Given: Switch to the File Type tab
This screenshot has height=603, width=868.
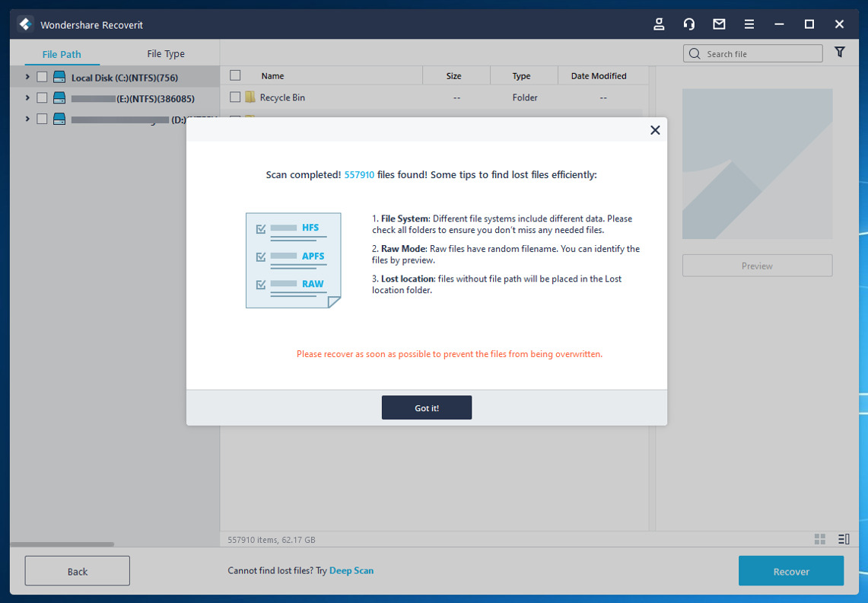Looking at the screenshot, I should (x=166, y=54).
